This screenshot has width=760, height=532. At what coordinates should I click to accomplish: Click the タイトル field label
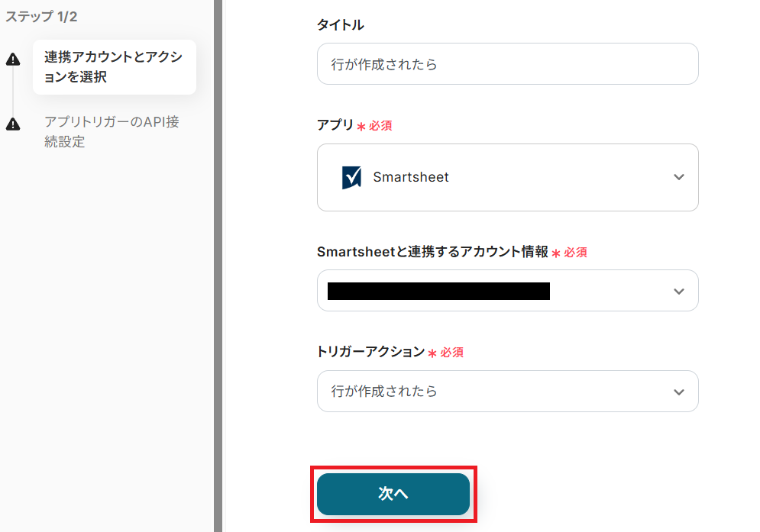[341, 25]
